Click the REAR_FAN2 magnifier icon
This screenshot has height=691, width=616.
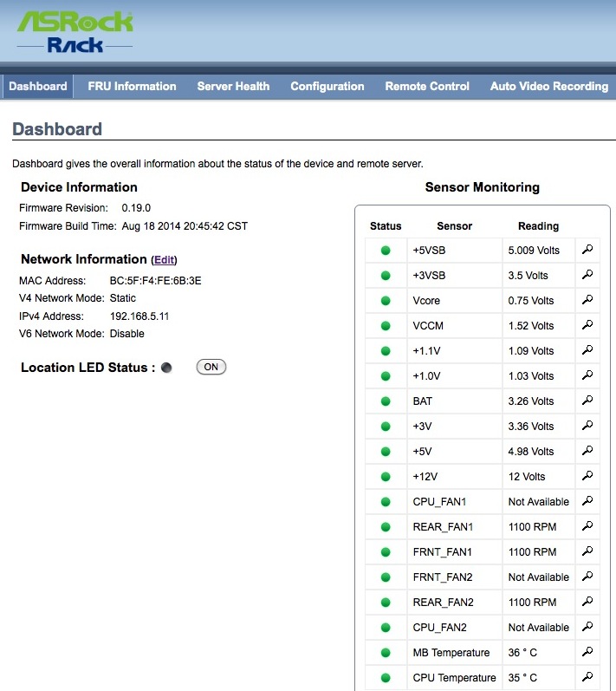tap(587, 601)
